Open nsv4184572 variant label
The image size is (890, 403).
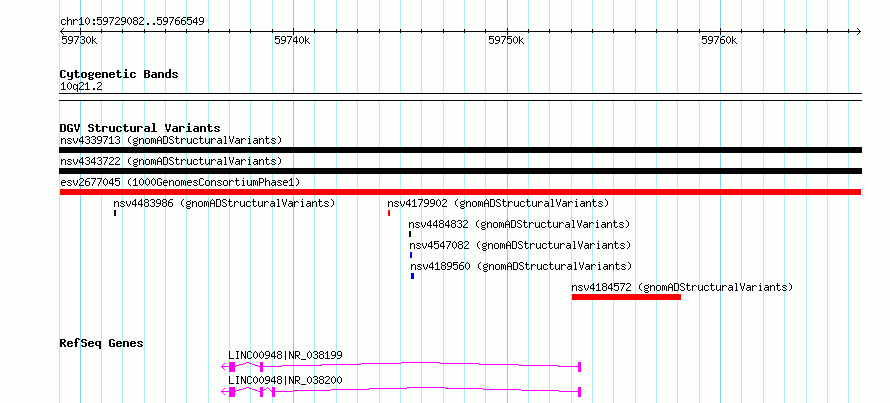click(682, 287)
